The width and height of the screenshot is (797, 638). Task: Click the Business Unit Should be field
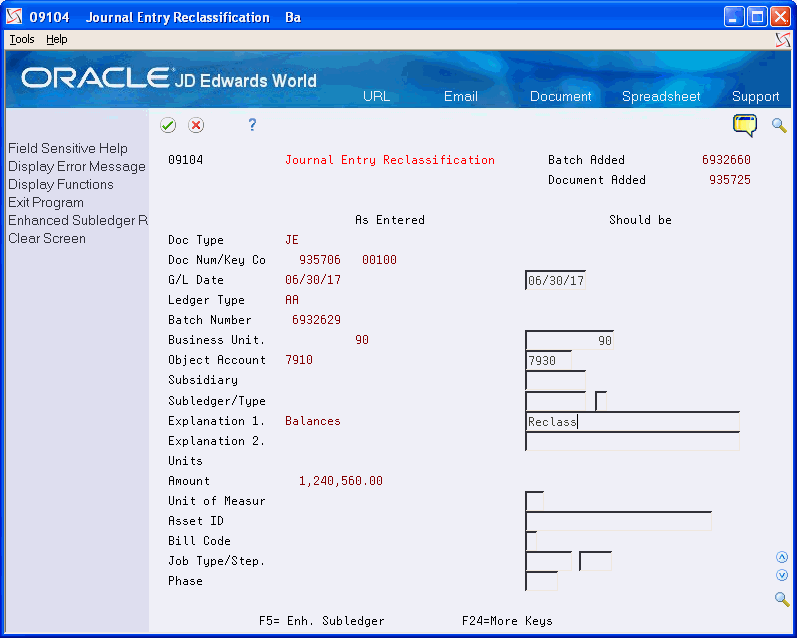569,340
